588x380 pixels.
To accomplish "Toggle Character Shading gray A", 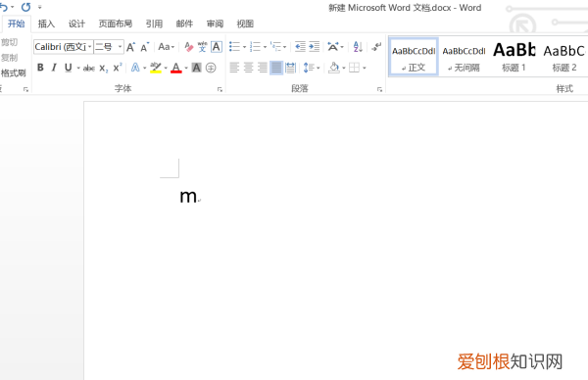I will [x=197, y=68].
